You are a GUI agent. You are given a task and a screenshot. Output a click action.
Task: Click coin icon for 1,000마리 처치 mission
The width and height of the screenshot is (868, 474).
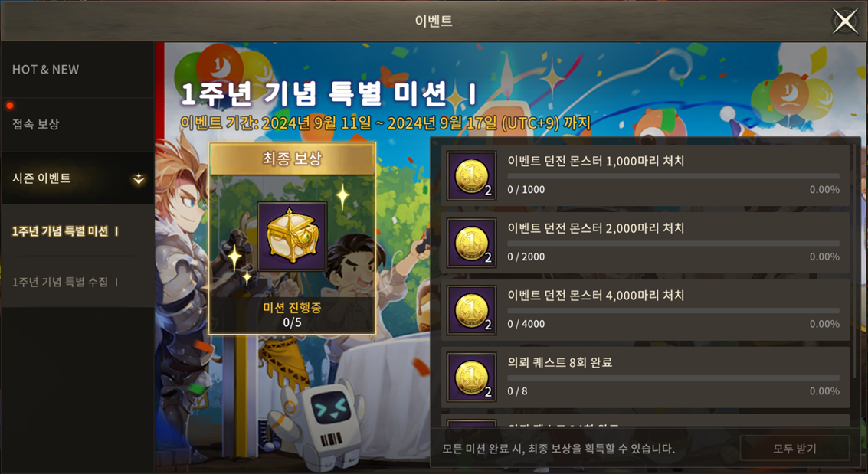pos(472,175)
